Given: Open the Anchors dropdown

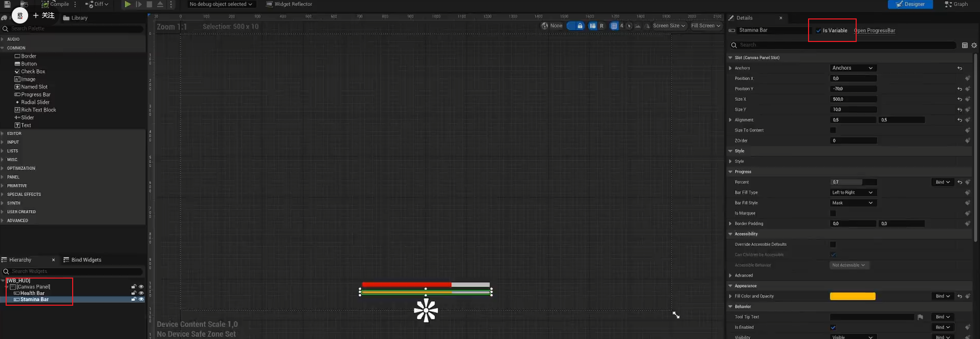Looking at the screenshot, I should (853, 68).
